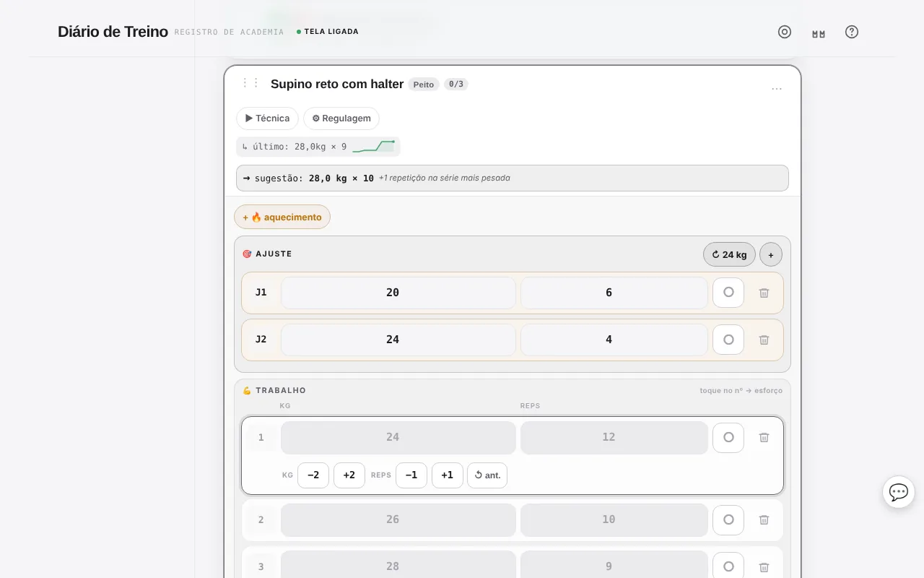
Task: Edit the J2 reps field showing 4
Action: pyautogui.click(x=614, y=340)
